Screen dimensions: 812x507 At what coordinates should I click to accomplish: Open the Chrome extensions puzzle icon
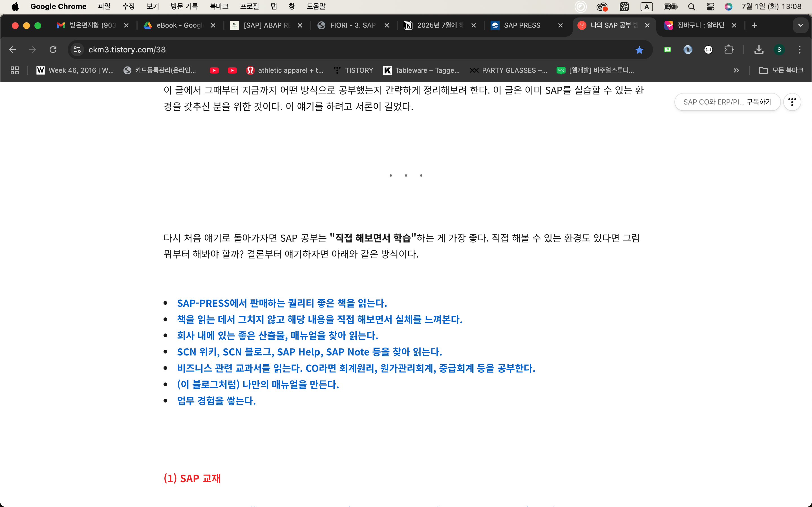click(x=729, y=50)
